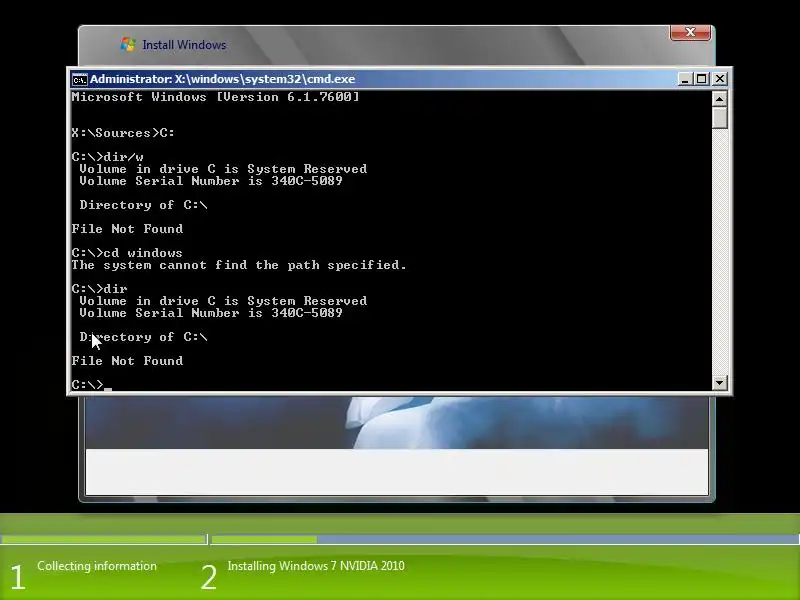Click the setup progress bar's first segment
The image size is (800, 600).
coord(104,539)
